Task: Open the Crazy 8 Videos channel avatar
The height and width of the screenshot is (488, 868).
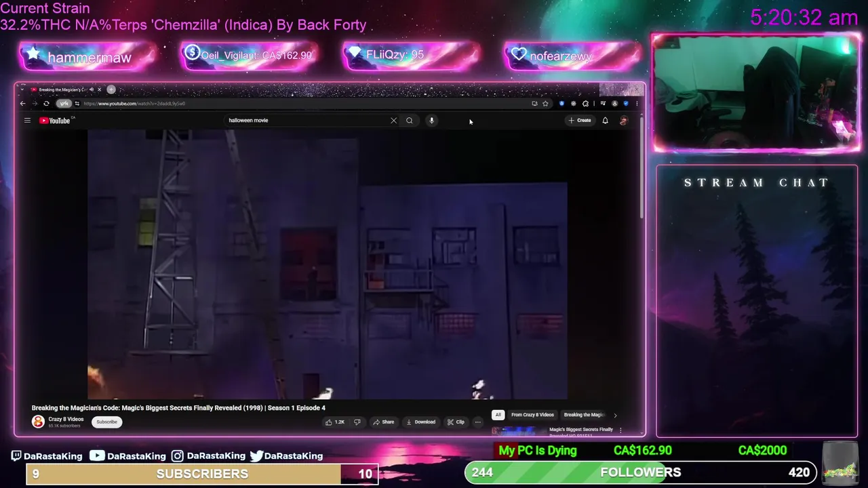Action: pos(38,422)
